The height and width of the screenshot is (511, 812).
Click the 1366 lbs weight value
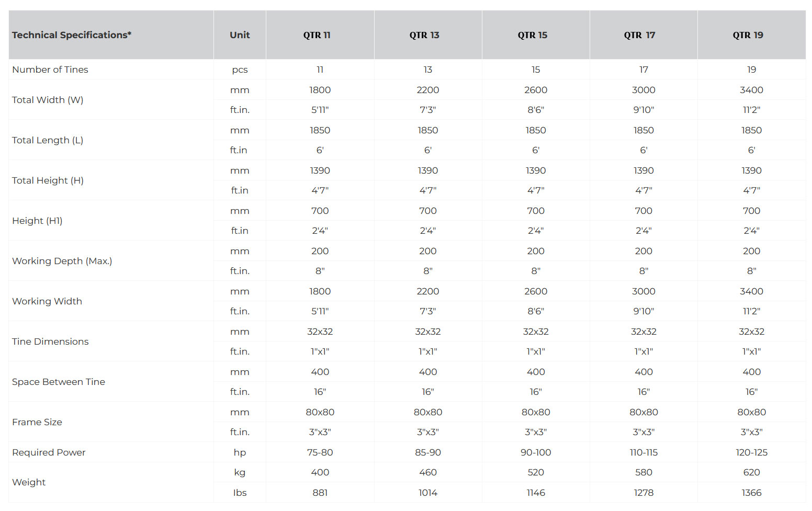click(x=751, y=493)
